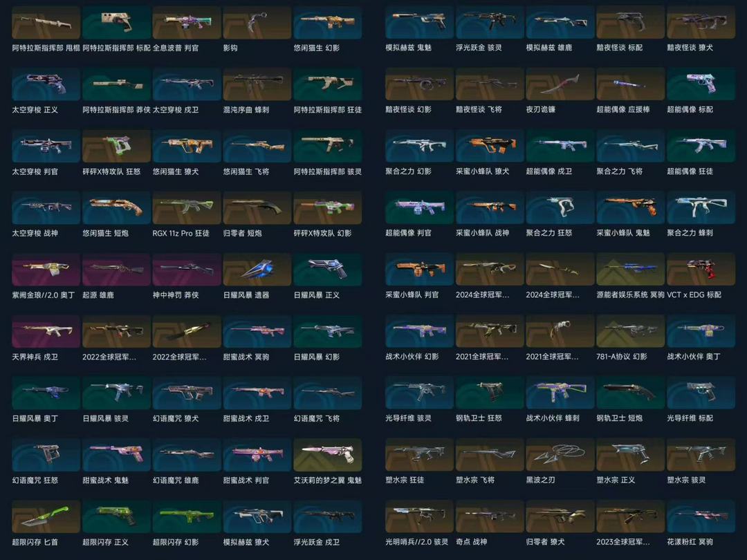
Task: Click the 天界神兵 戍卫 skin
Action: 46,331
